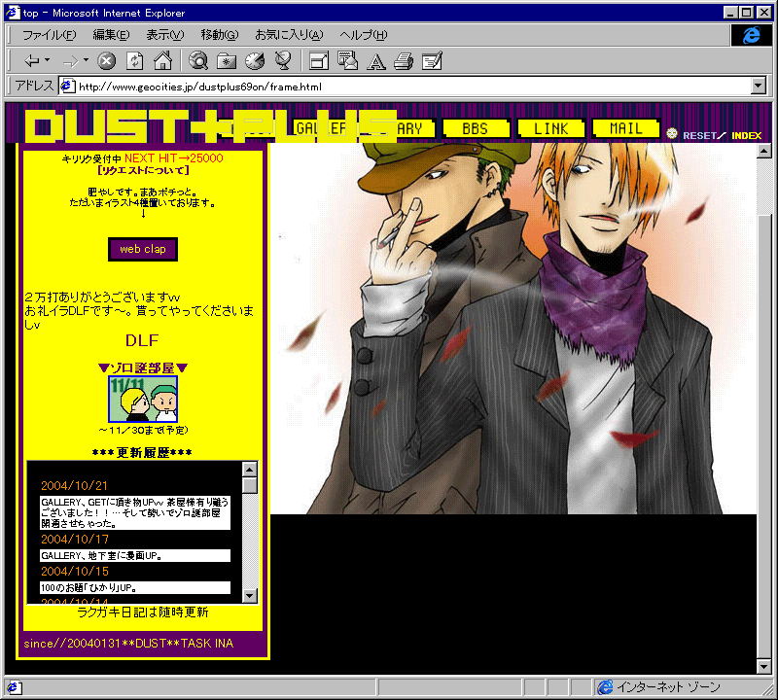Click the Forward arrow toolbar button
778x700 pixels.
point(70,61)
